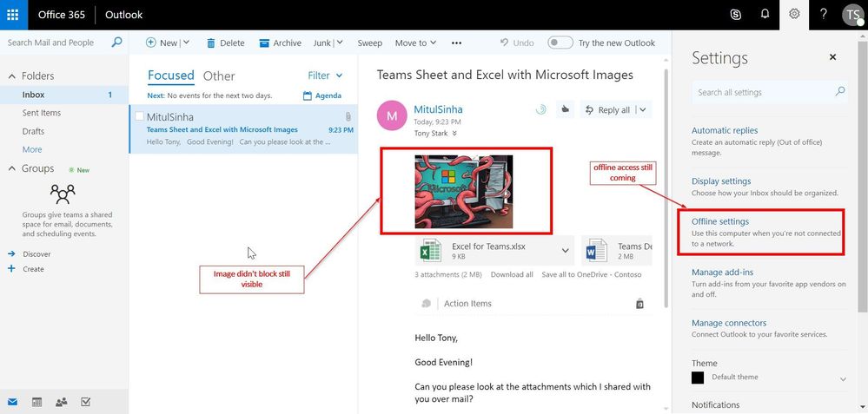Screen dimensions: 868x414
Task: Click the New message plus icon
Action: point(150,43)
